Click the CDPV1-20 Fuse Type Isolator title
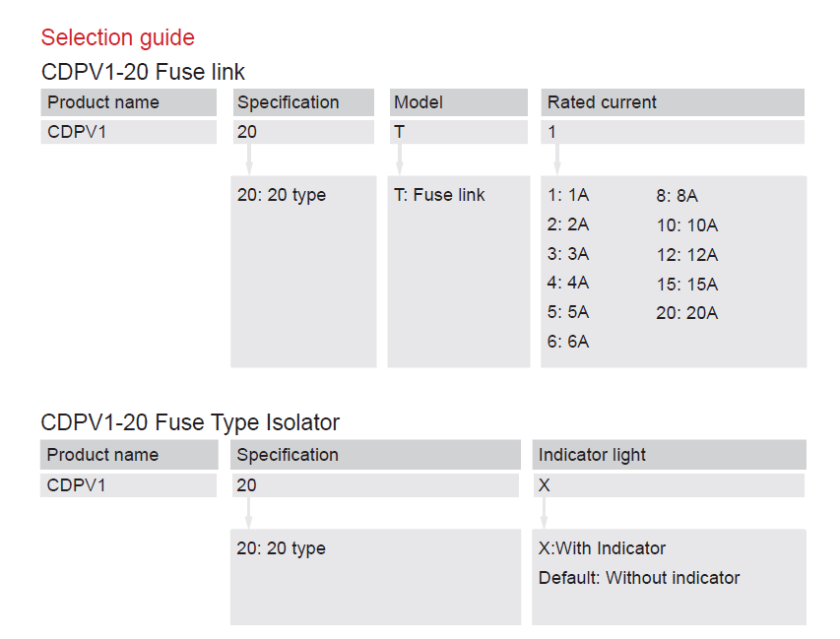Screen dimensions: 840x639 [190, 422]
